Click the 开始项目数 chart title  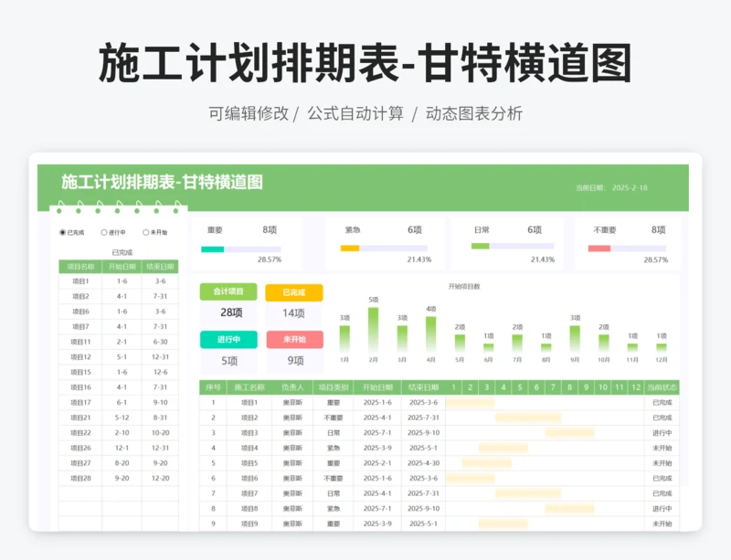click(464, 286)
